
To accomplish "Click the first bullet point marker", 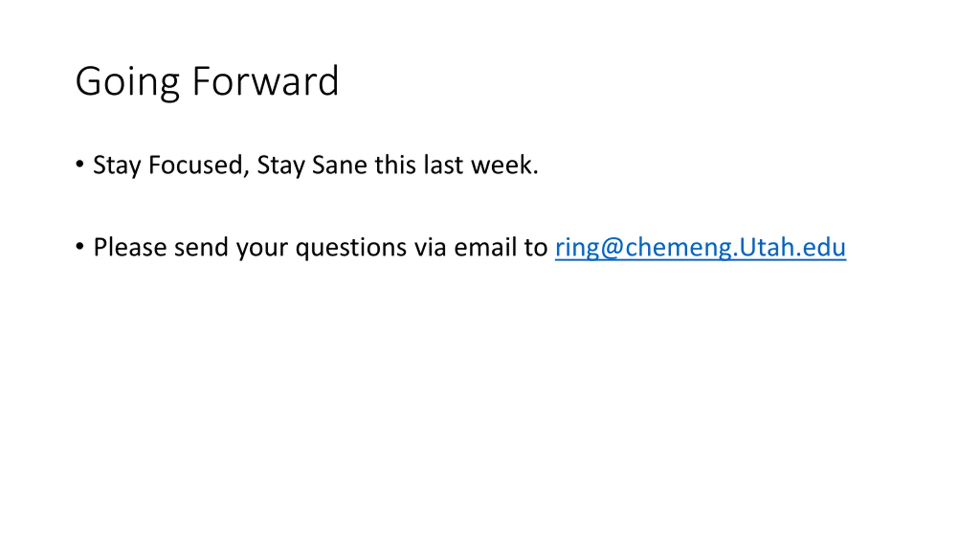I will coord(80,165).
